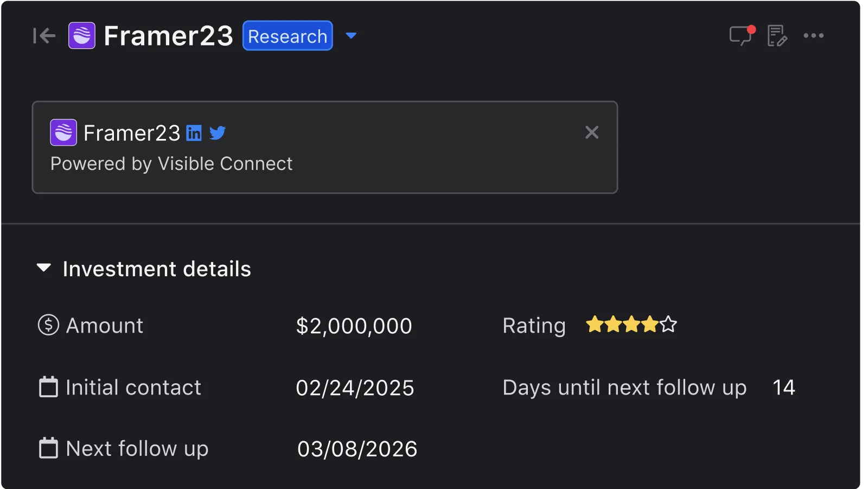Click the Framer23 logo in header
The width and height of the screenshot is (868, 489).
[82, 36]
